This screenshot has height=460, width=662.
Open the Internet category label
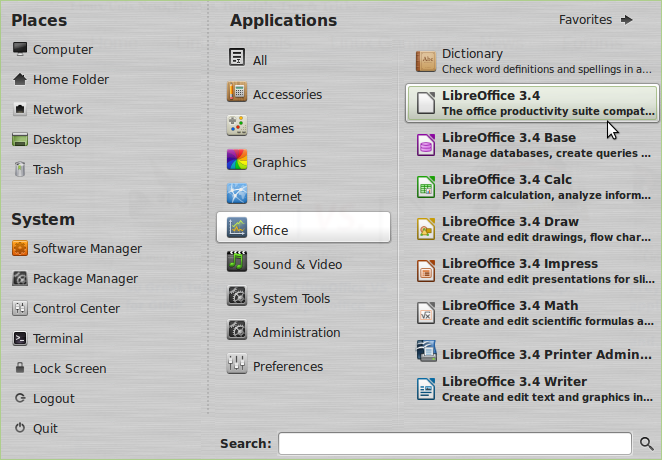(x=277, y=197)
